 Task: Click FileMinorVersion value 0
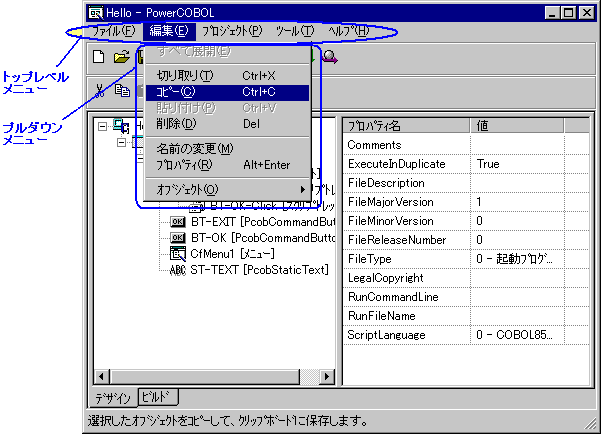(479, 221)
